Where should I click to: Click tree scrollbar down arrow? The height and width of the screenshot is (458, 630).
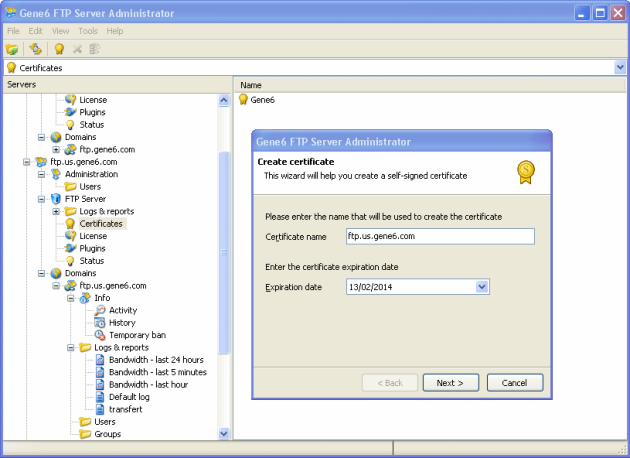click(224, 433)
